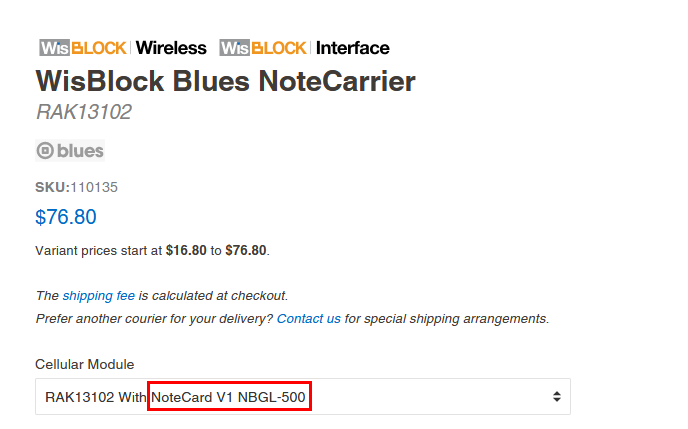The width and height of the screenshot is (688, 429).
Task: Click the highlighted NoteCard V1 NBGL-500 text
Action: point(230,397)
